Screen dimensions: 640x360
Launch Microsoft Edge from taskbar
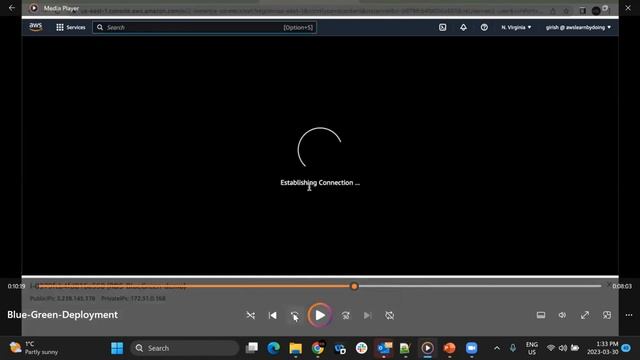click(273, 348)
